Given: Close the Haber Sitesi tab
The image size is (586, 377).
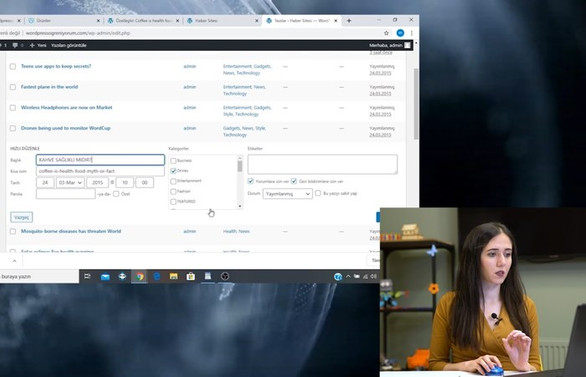Looking at the screenshot, I should (x=257, y=21).
